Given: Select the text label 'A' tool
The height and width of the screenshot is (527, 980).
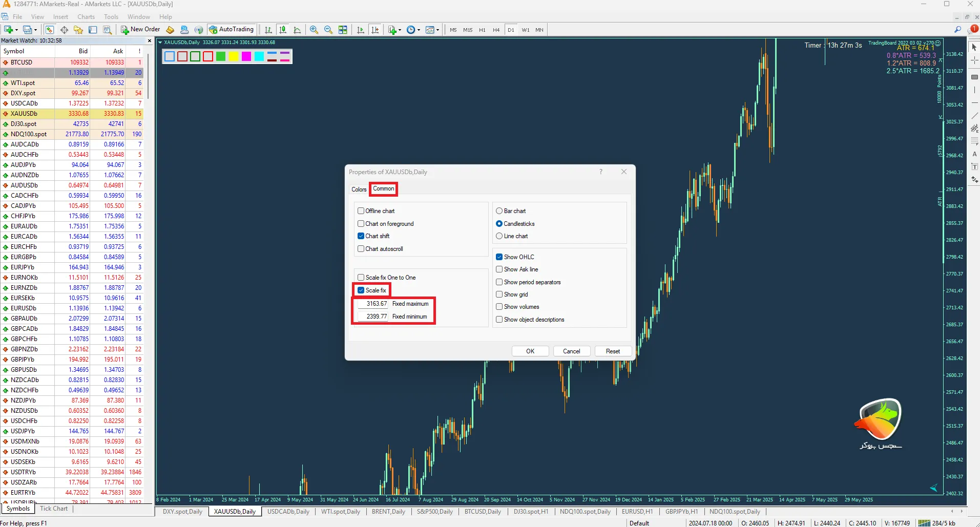Looking at the screenshot, I should [974, 154].
